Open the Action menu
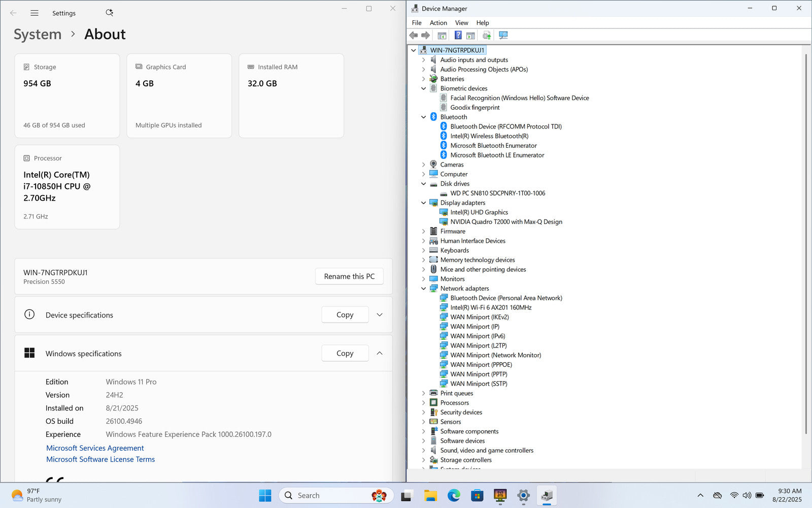 click(x=438, y=23)
